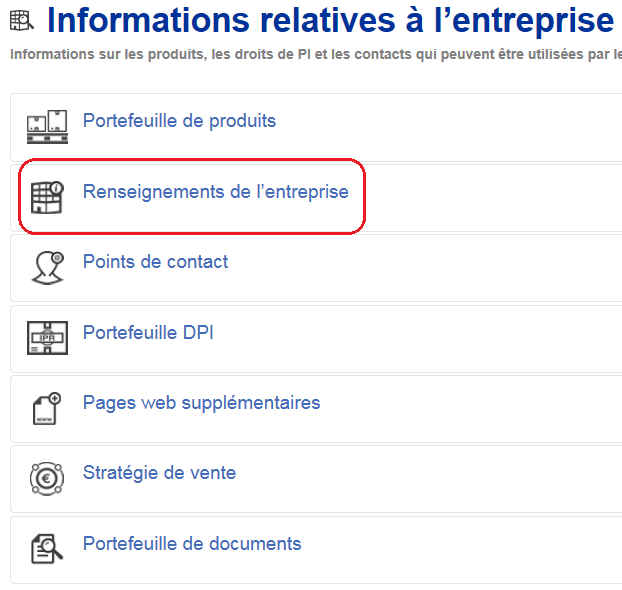Open the Portefeuille de produits link
This screenshot has height=590, width=622.
click(179, 121)
